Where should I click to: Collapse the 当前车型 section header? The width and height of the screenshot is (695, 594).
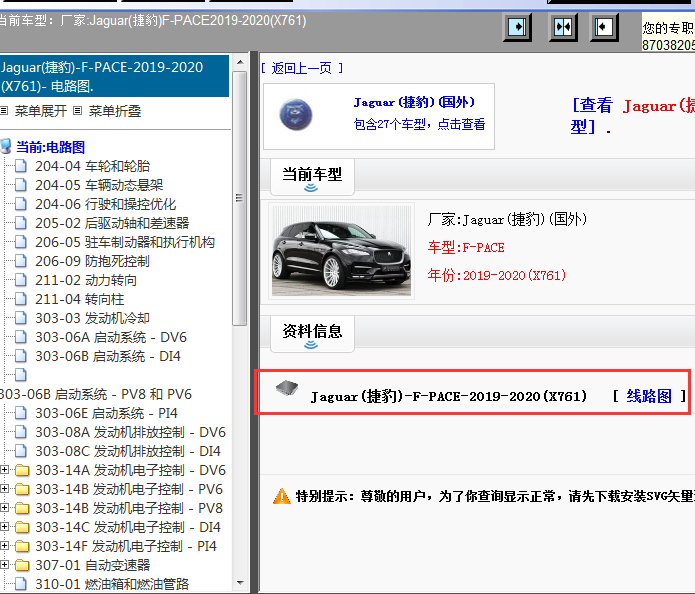(312, 177)
